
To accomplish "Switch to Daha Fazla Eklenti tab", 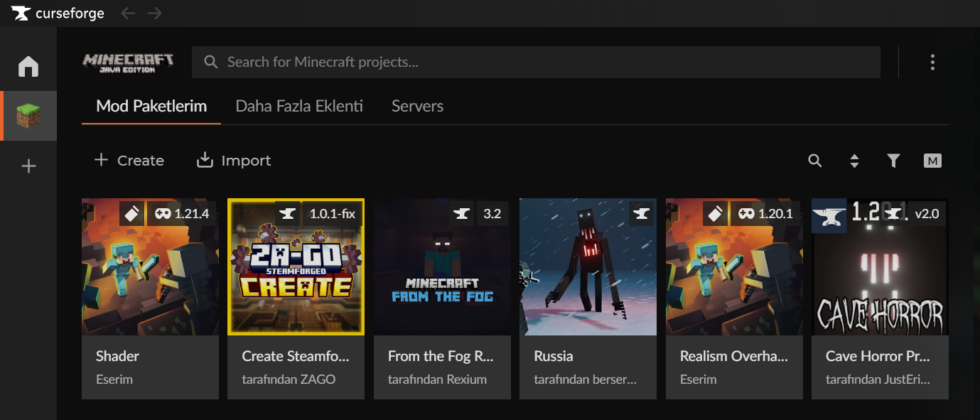I will (299, 107).
